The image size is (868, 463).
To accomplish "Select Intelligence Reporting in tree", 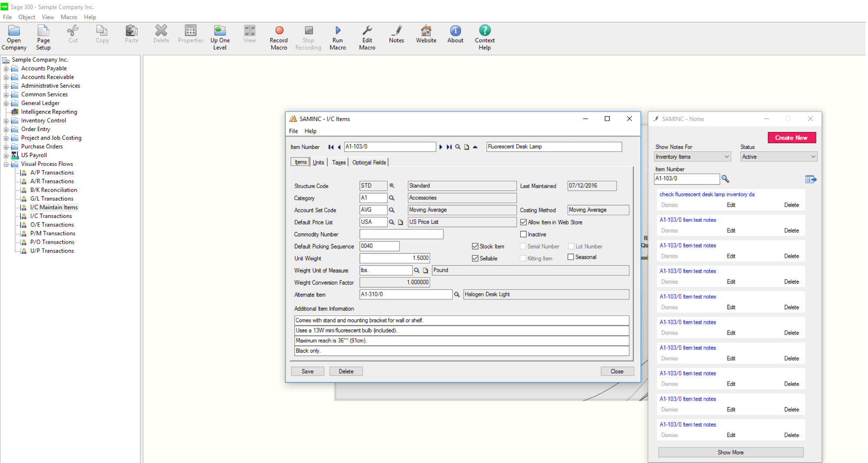I will 49,112.
